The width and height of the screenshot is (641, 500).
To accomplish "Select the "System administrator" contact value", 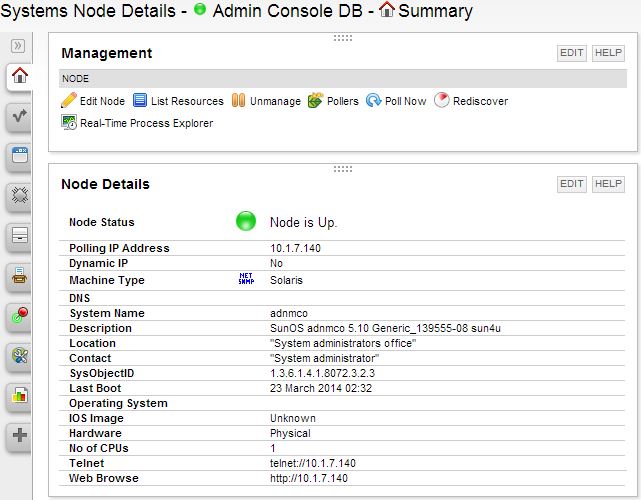I will pyautogui.click(x=324, y=359).
